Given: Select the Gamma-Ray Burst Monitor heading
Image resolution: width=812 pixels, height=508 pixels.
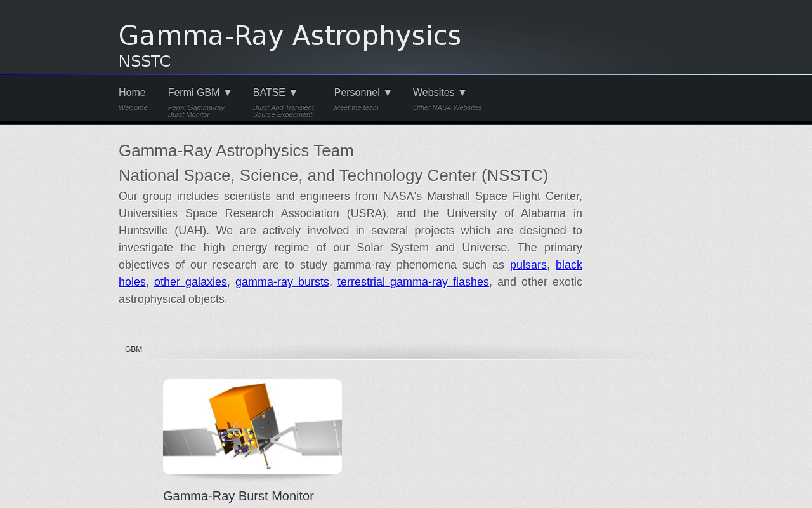Looking at the screenshot, I should (x=239, y=496).
